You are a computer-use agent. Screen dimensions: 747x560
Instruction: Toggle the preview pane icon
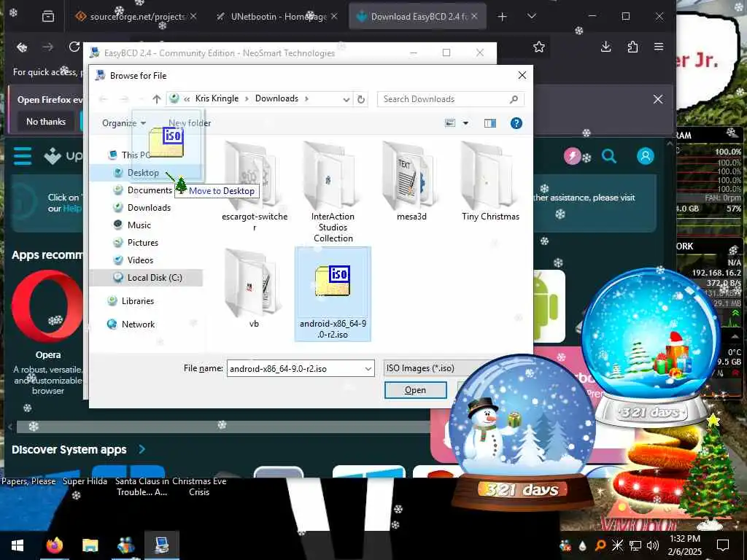489,123
